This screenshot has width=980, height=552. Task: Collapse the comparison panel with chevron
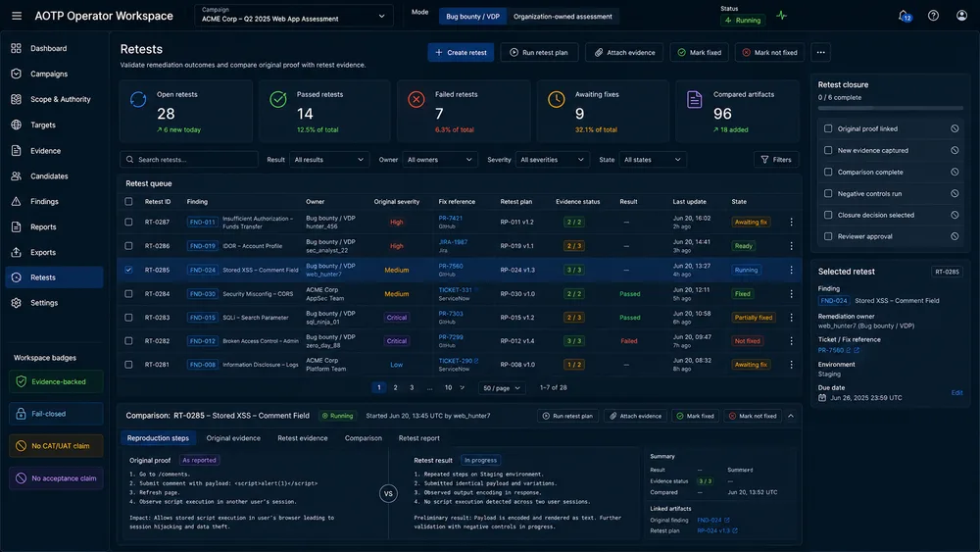pos(791,416)
